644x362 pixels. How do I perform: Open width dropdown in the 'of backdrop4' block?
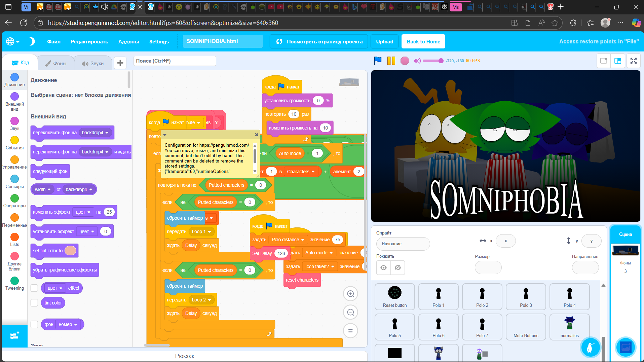tap(43, 189)
